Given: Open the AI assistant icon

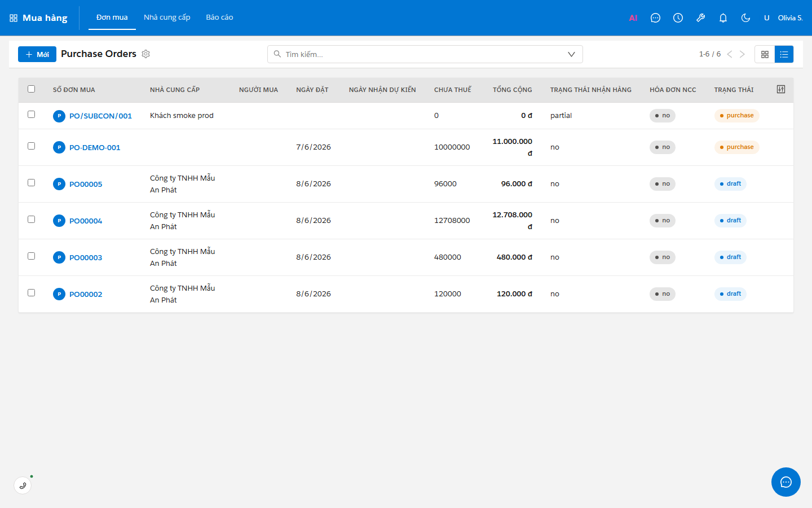Looking at the screenshot, I should 633,18.
